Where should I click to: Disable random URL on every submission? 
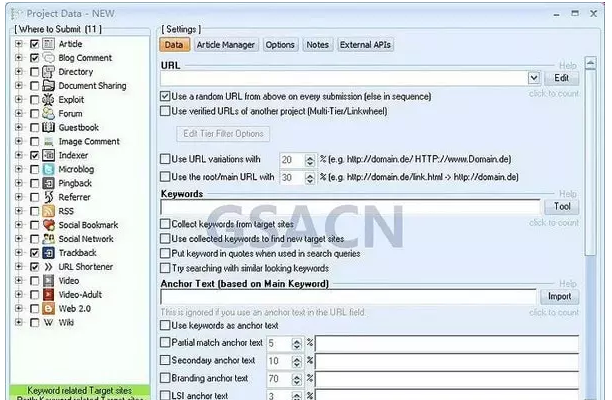(165, 96)
